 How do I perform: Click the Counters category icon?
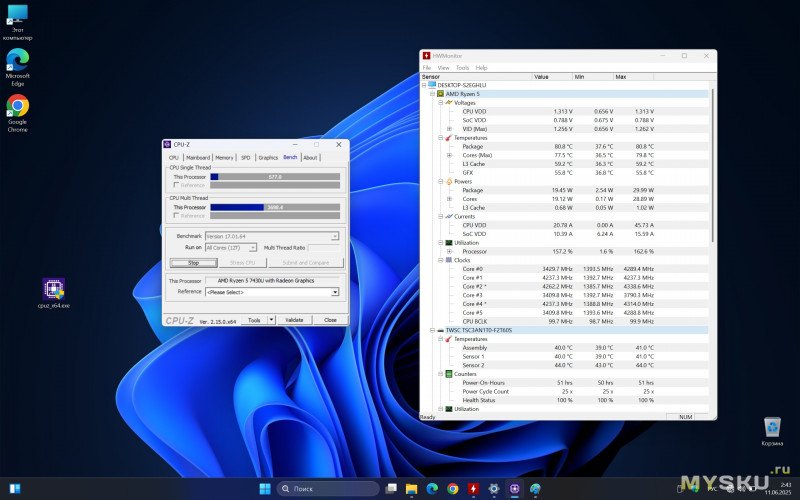tap(448, 374)
